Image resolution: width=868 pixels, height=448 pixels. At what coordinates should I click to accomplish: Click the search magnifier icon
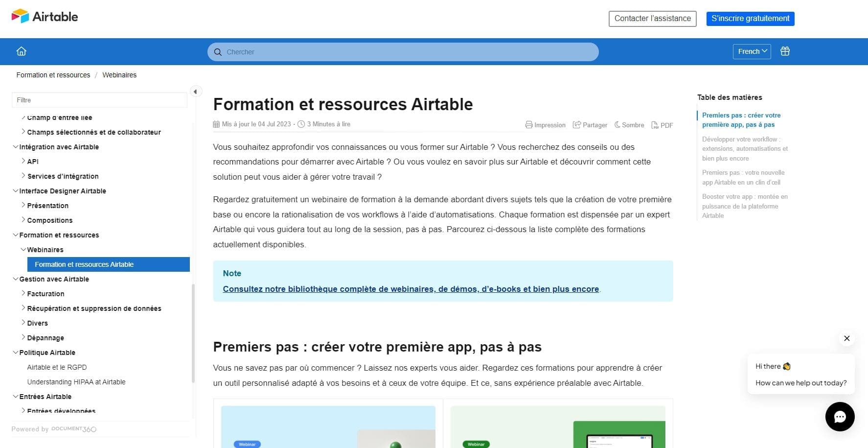click(x=218, y=52)
